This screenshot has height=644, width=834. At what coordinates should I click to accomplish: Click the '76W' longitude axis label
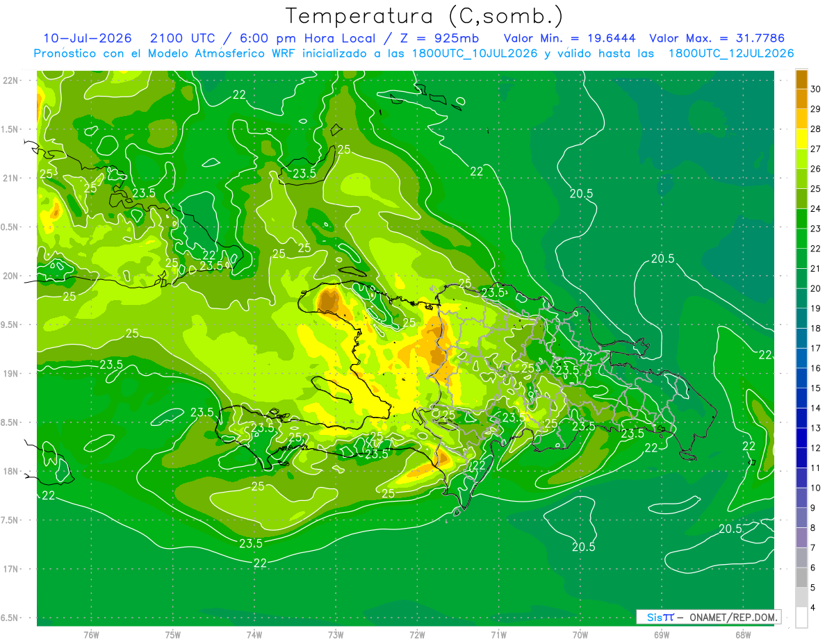point(91,635)
